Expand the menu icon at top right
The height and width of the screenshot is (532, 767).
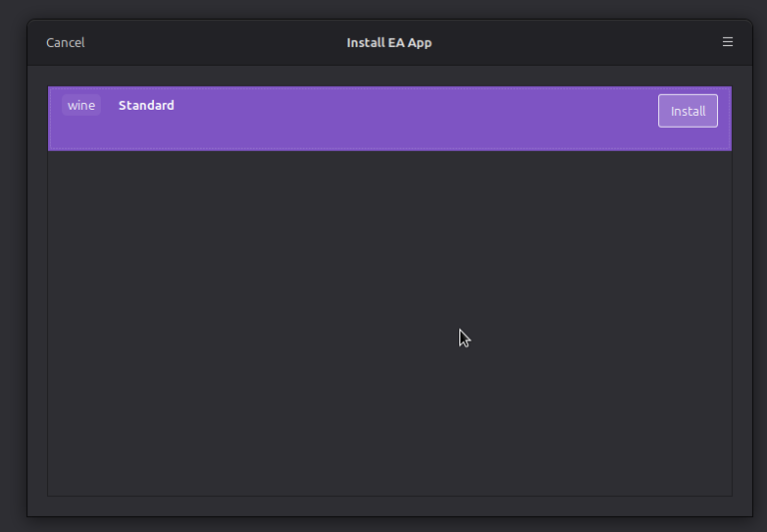[727, 42]
